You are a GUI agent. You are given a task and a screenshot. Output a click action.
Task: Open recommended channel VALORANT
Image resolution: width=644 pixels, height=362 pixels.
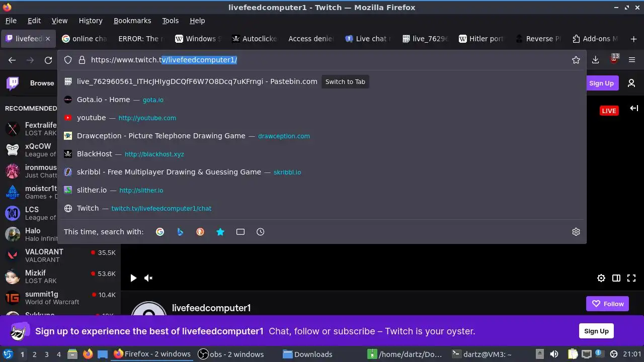point(60,255)
